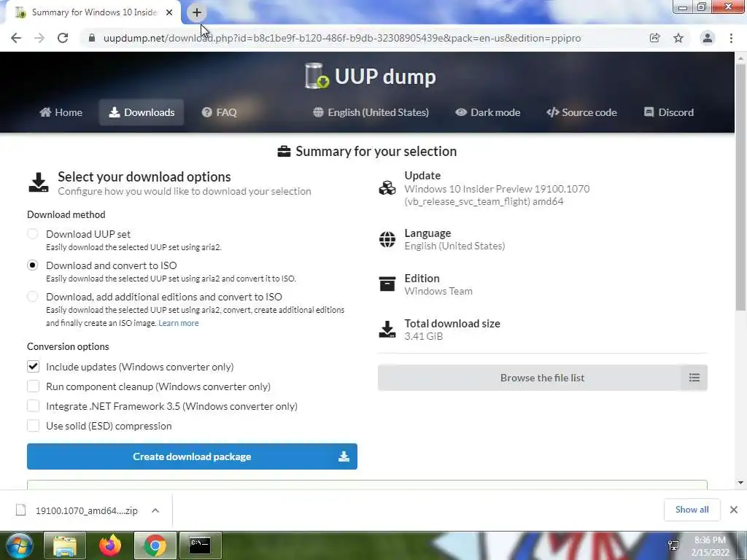The width and height of the screenshot is (747, 560).
Task: Open Chrome three-dot menu
Action: (731, 38)
